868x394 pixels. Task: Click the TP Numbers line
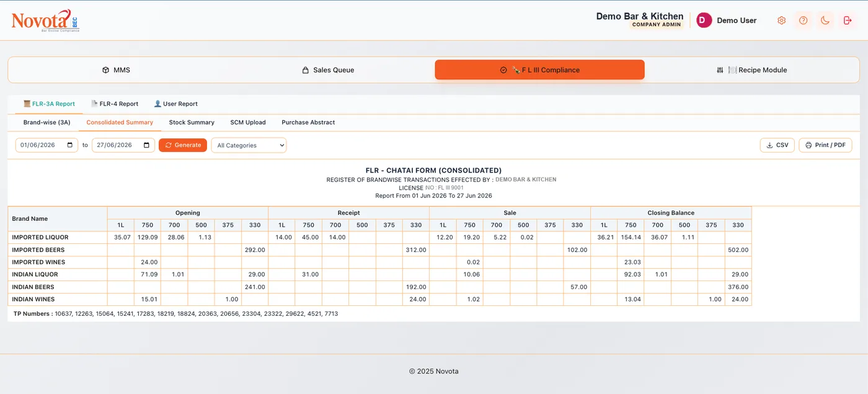click(175, 314)
